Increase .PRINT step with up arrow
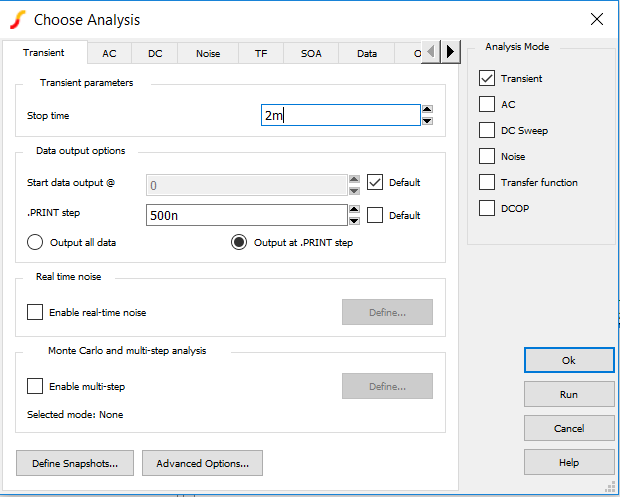The image size is (620, 497). [353, 210]
